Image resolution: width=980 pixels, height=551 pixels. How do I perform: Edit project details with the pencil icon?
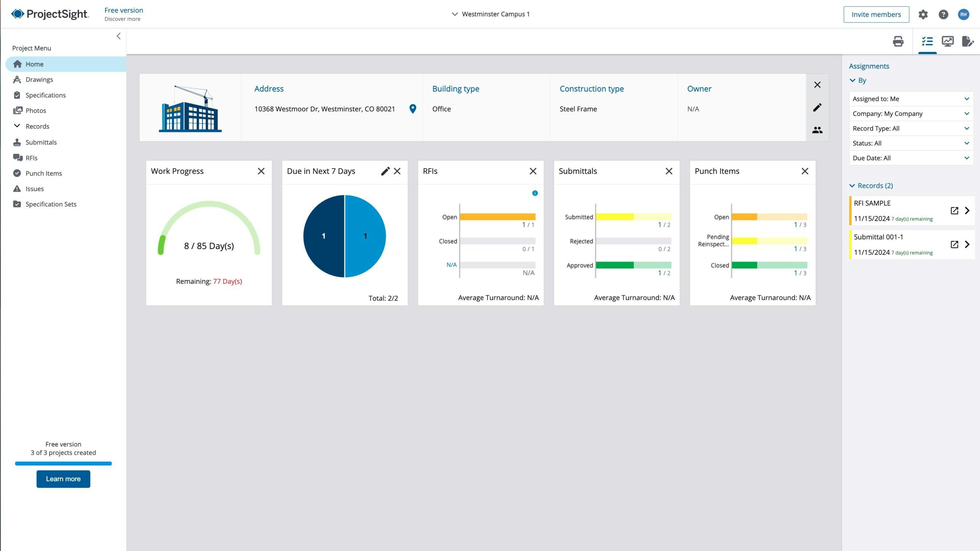817,108
